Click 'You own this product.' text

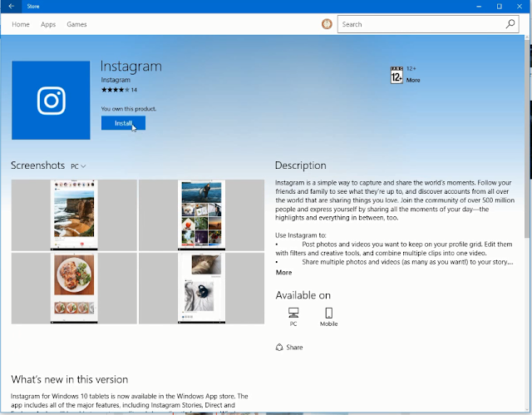[129, 109]
